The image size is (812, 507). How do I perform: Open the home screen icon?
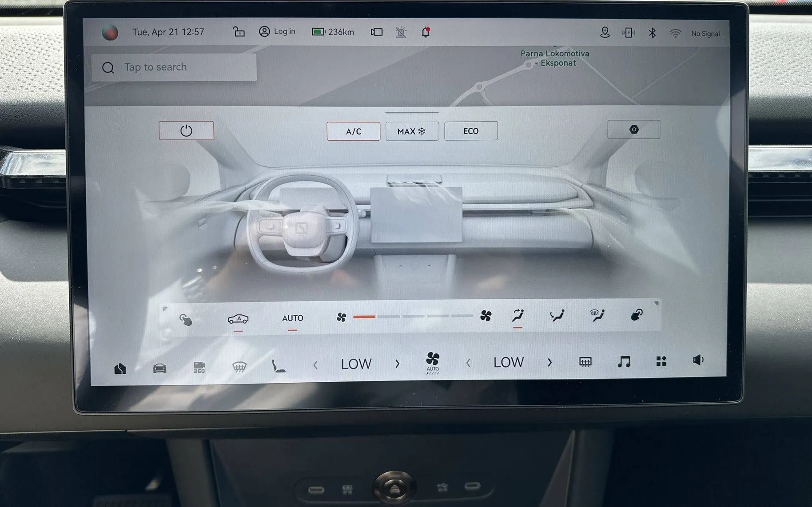[x=120, y=368]
